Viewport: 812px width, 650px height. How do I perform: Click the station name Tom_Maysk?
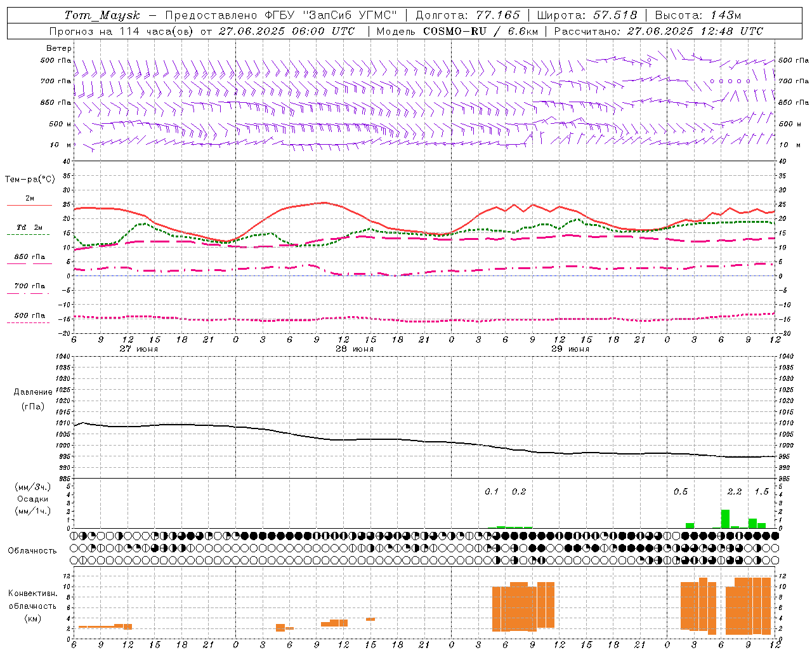[102, 15]
